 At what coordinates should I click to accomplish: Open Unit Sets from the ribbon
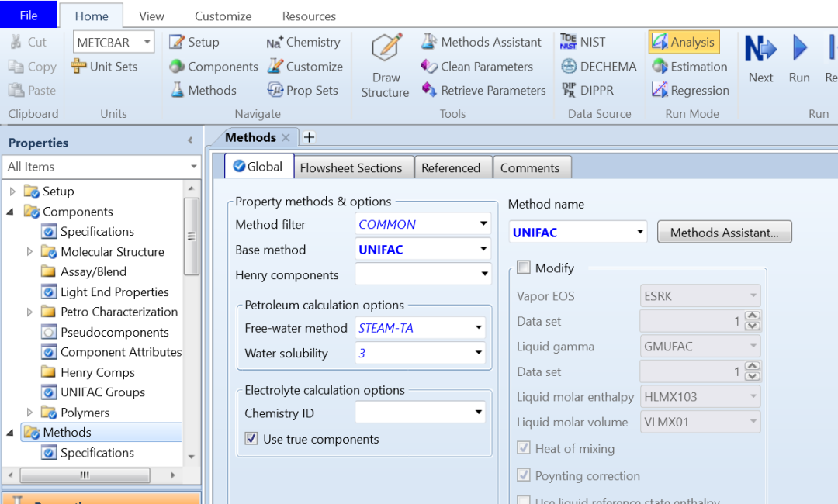[x=105, y=67]
